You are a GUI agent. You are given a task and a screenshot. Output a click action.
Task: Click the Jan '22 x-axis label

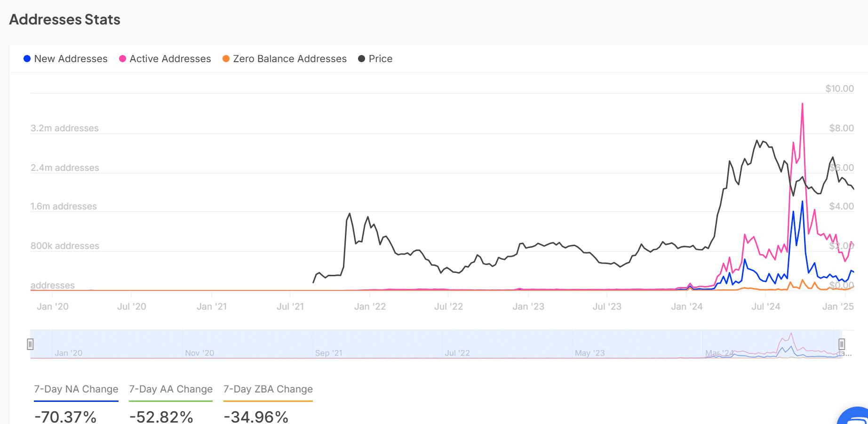point(370,307)
